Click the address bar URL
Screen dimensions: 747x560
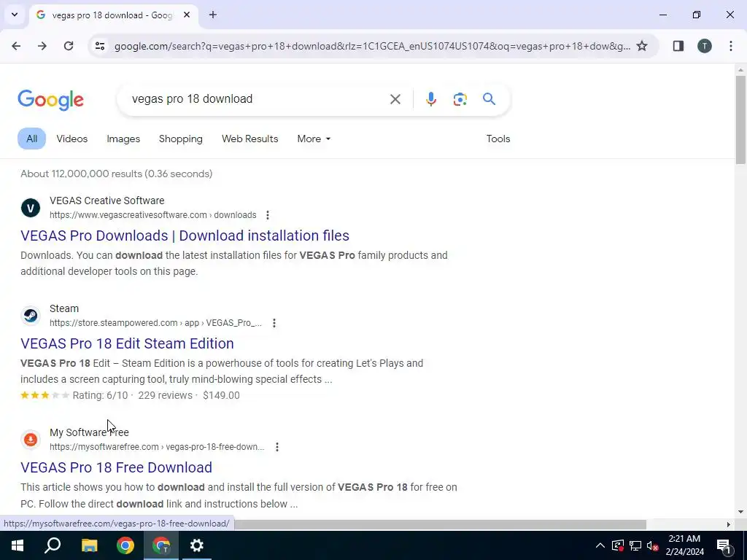(x=372, y=46)
